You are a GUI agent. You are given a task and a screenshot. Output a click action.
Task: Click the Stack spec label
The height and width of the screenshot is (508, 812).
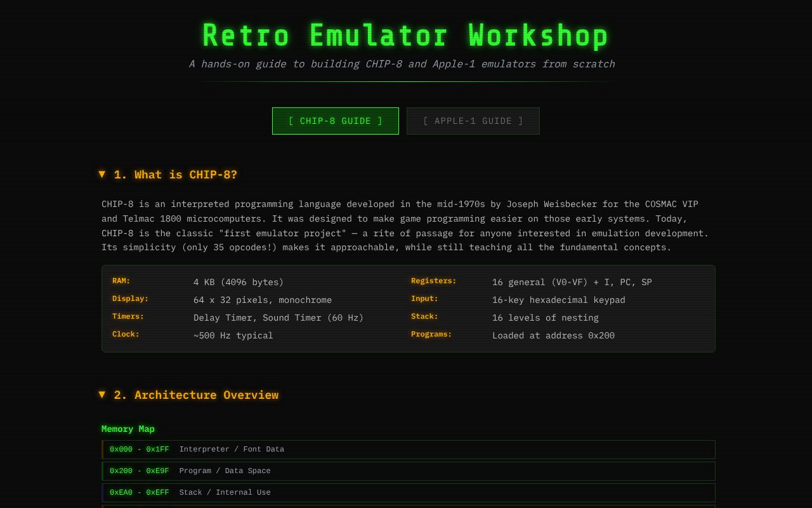(x=424, y=316)
